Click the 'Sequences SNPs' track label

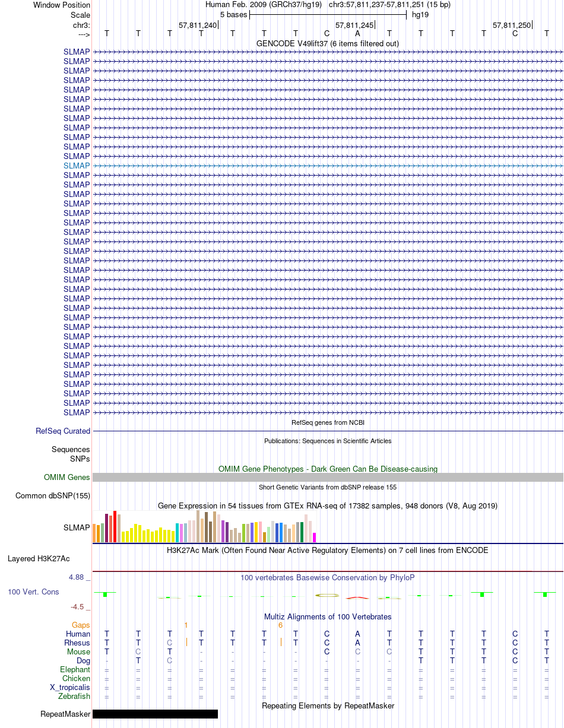click(x=71, y=454)
